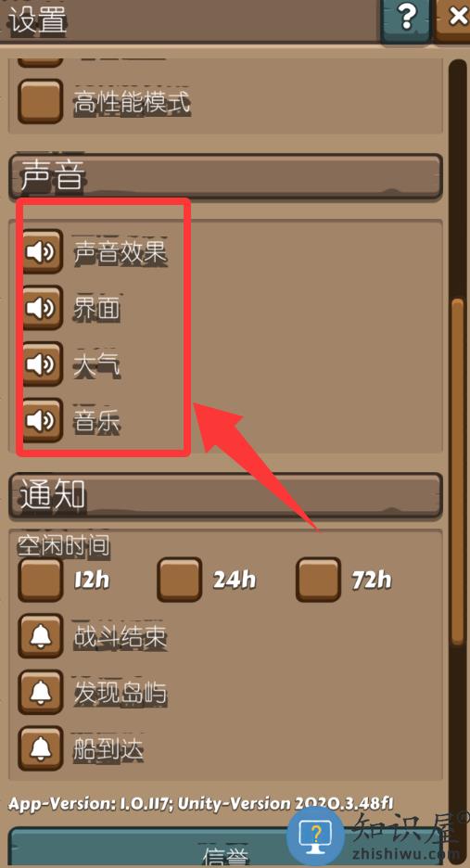This screenshot has height=868, width=470.
Task: Close the 设置 panel with X
Action: tap(455, 19)
